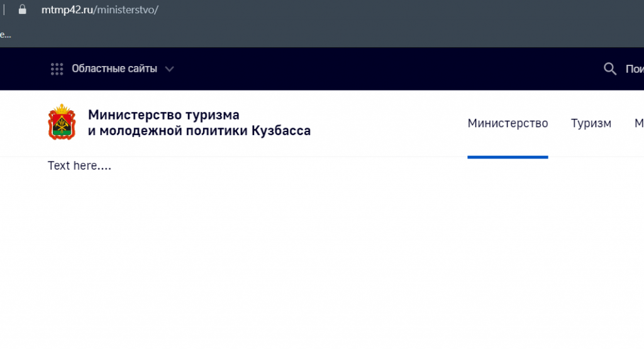Expand the Областные сайты chevron arrow
Screen dimensions: 644x349
(169, 69)
